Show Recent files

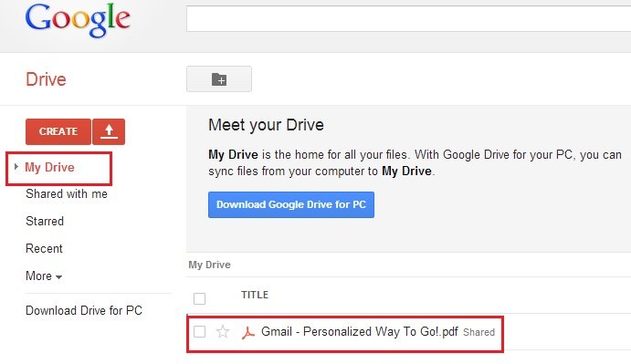point(44,248)
